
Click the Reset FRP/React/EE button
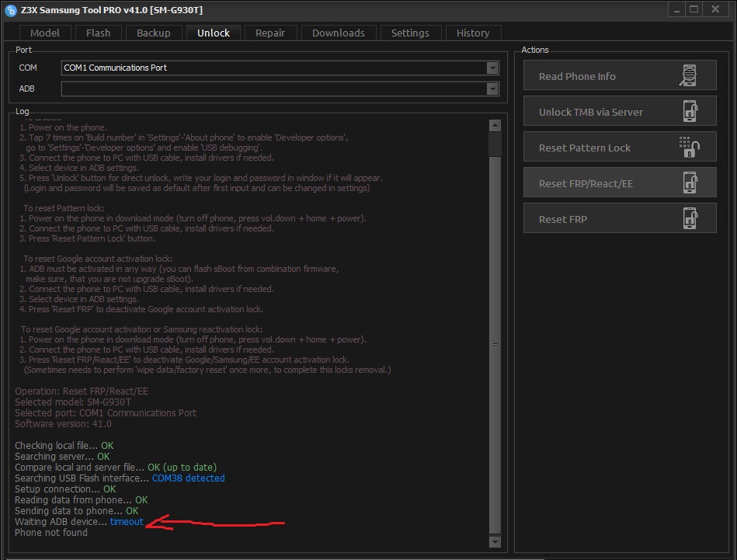coord(620,183)
